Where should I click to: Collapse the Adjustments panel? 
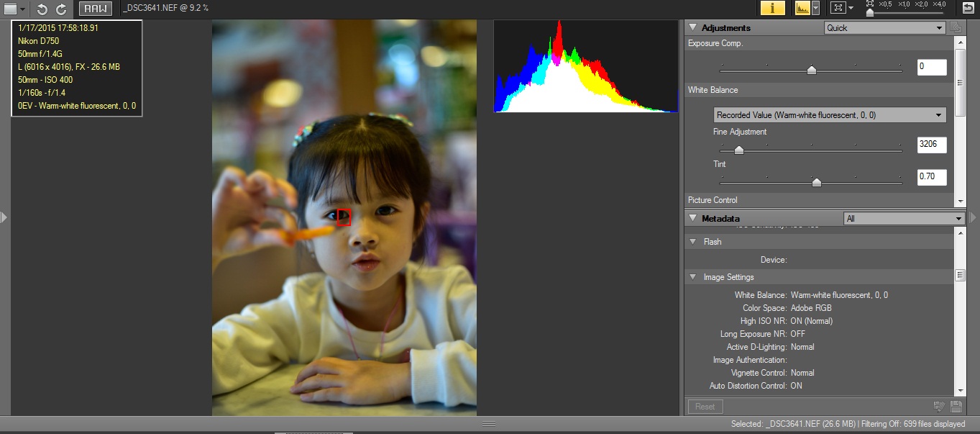tap(692, 27)
